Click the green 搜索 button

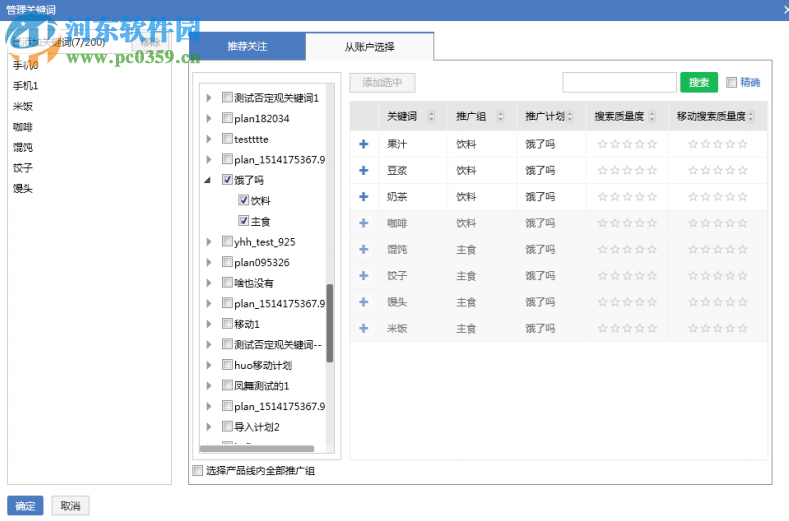pyautogui.click(x=698, y=82)
